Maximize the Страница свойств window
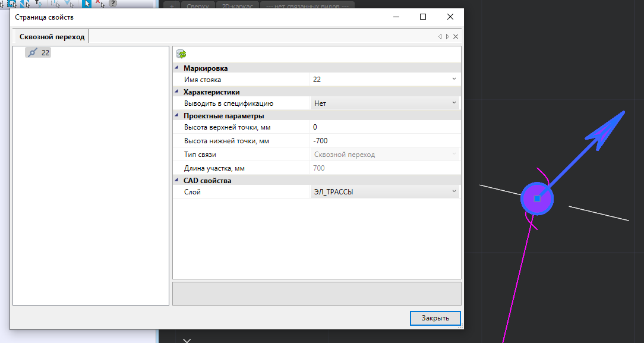Image resolution: width=644 pixels, height=343 pixels. point(423,17)
